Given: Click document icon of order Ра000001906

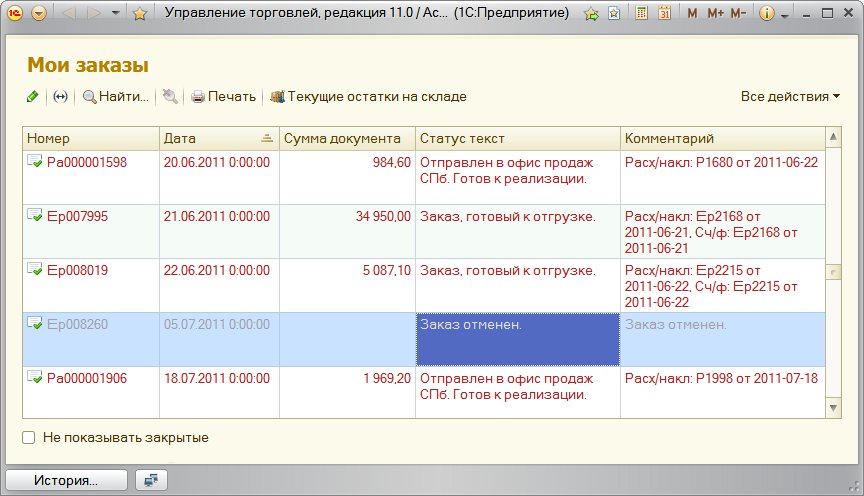Looking at the screenshot, I should click(x=35, y=377).
